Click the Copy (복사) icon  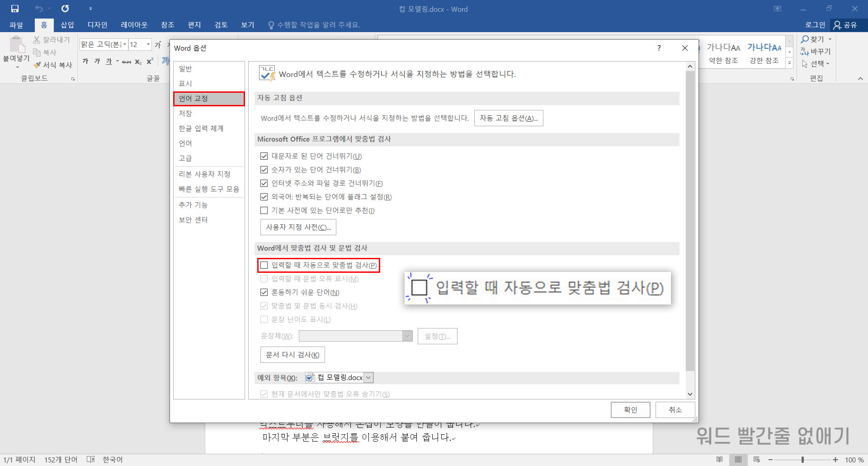click(37, 52)
